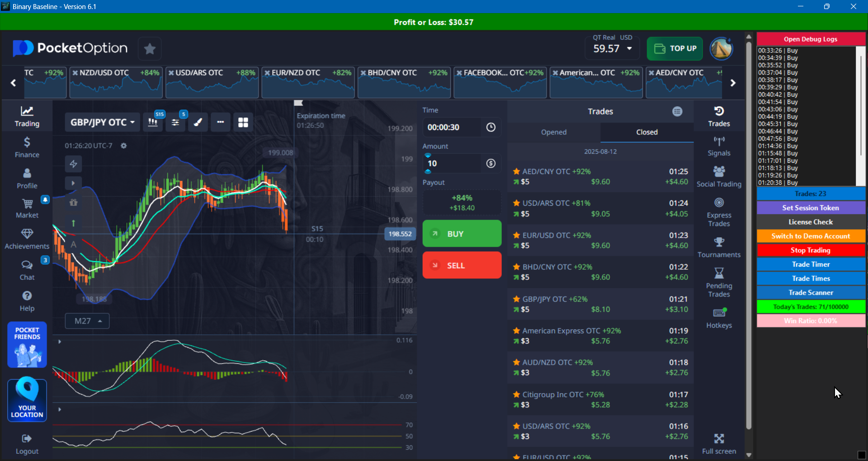Expand GBP/JPY OTC asset dropdown
Viewport: 868px width, 461px height.
[x=102, y=122]
